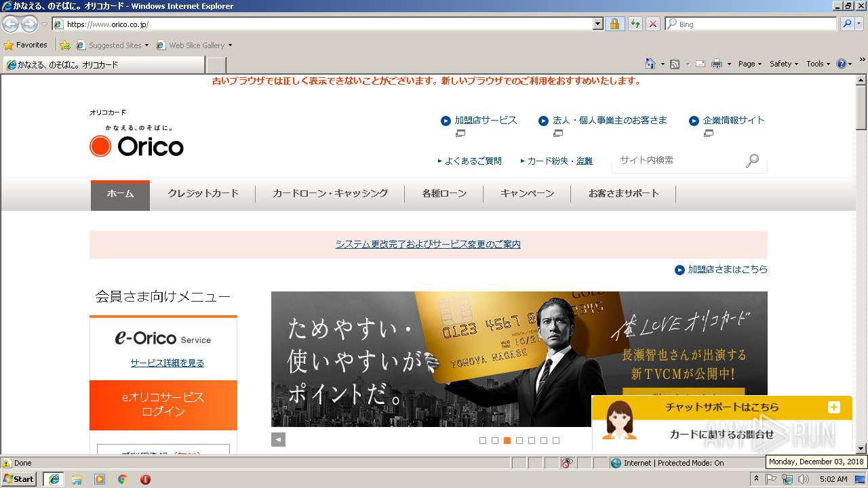This screenshot has width=868, height=488.
Task: Click the Windows Start button
Action: coord(19,479)
